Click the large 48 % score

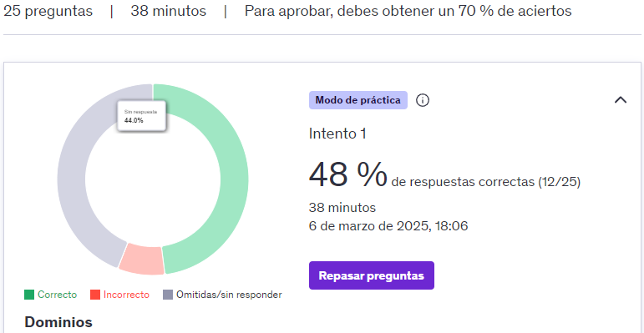click(x=347, y=174)
